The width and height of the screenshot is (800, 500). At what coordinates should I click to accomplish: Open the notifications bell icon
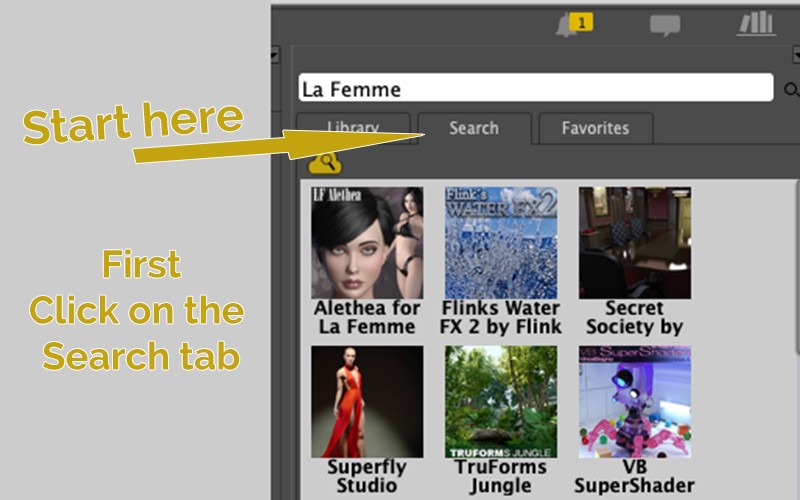click(x=573, y=24)
